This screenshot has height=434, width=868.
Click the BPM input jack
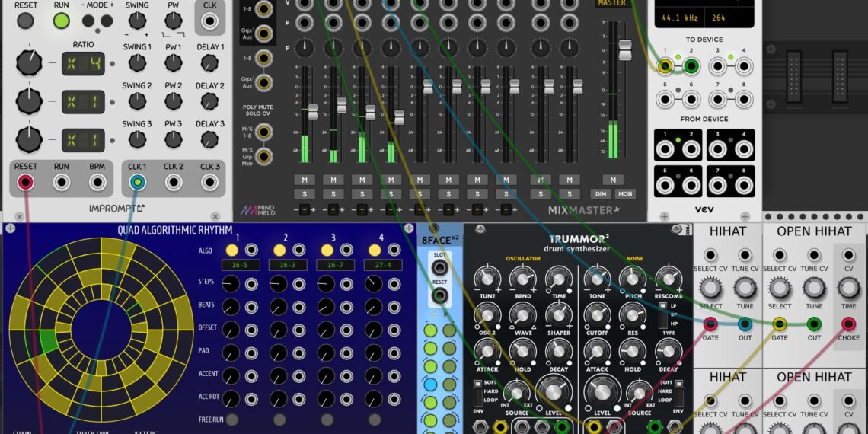click(97, 182)
